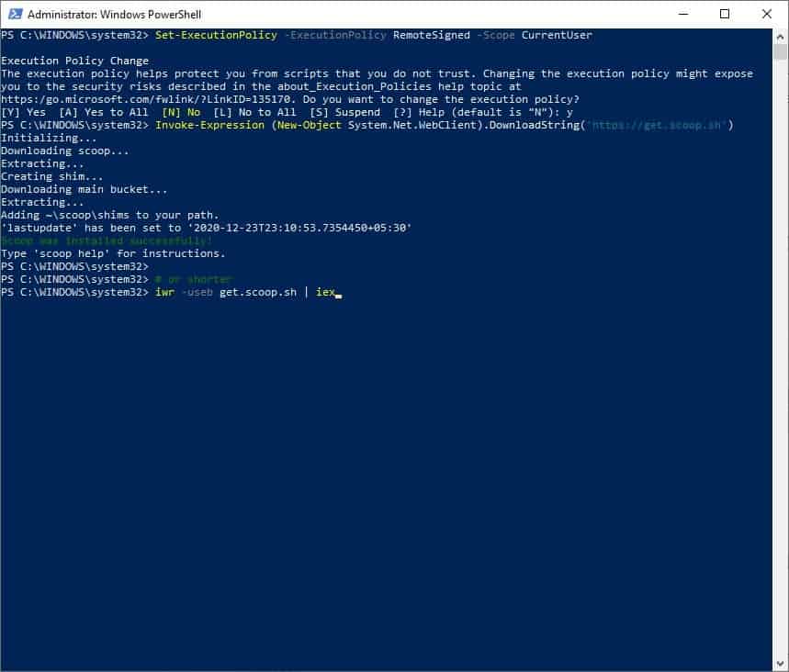Click the 'CurrentUser' scope value
This screenshot has width=789, height=672.
tap(557, 35)
